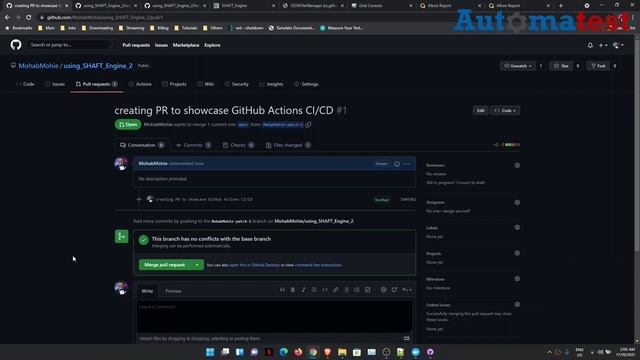Image resolution: width=640 pixels, height=360 pixels.
Task: Open Microsoft Edge from the taskbar
Action: 283,352
